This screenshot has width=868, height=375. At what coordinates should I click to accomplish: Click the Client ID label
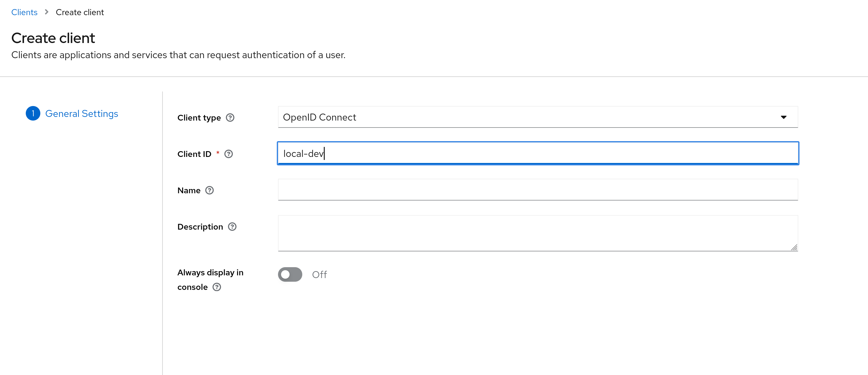tap(194, 154)
